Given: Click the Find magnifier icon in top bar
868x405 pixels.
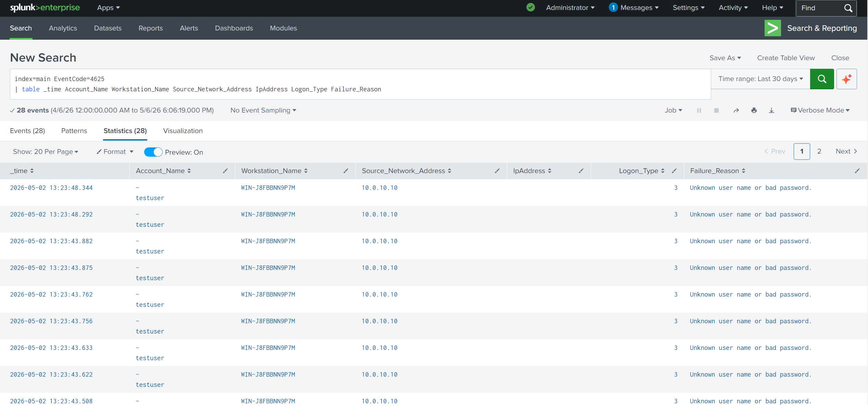Looking at the screenshot, I should point(848,8).
